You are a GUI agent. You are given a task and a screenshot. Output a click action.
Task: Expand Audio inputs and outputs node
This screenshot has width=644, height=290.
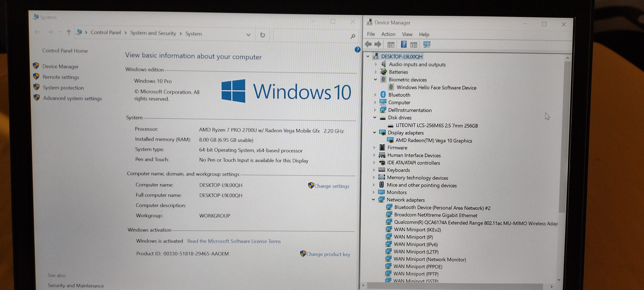click(376, 64)
